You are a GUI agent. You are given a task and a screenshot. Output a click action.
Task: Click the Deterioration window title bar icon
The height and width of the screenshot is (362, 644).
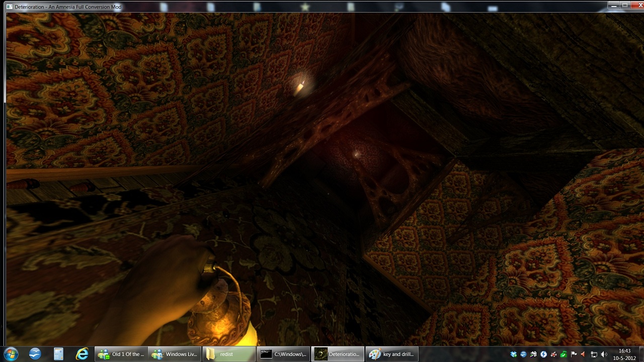10,7
